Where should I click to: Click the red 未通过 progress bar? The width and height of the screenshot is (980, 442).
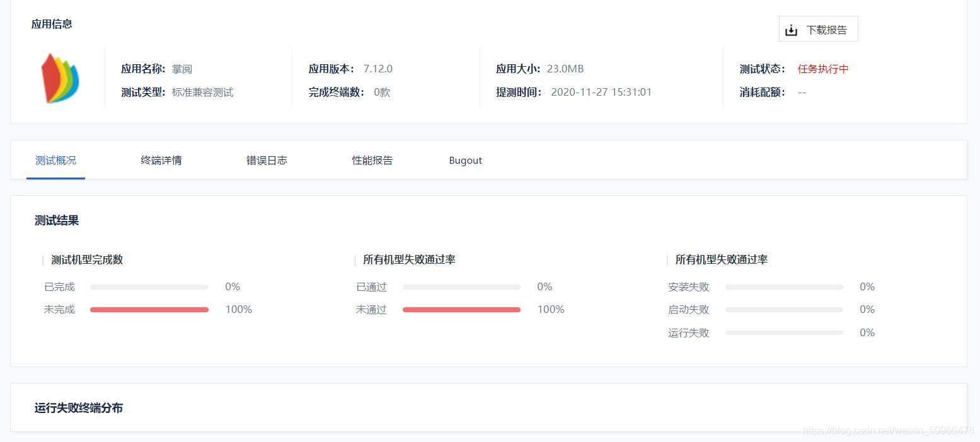point(461,310)
